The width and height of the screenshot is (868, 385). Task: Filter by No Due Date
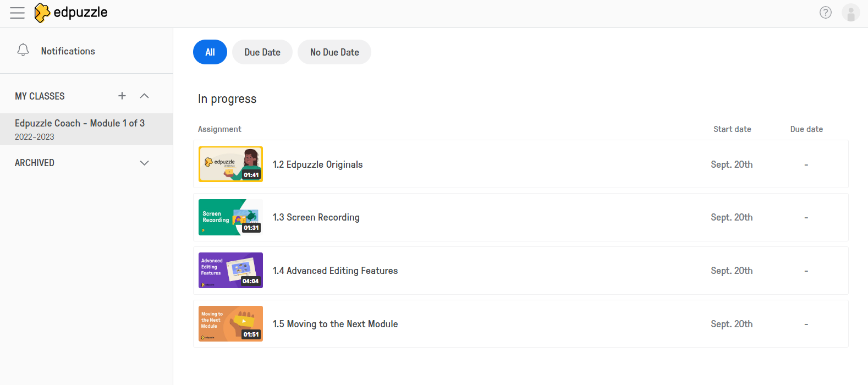tap(334, 52)
